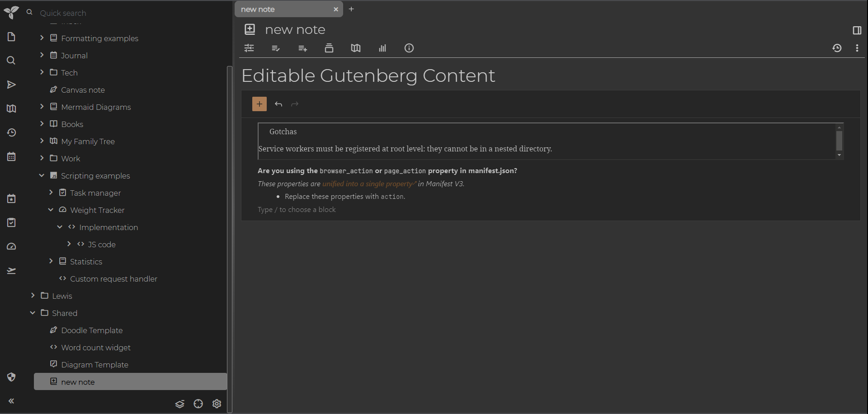Open a new tab with the plus button
This screenshot has height=414, width=868.
(351, 9)
